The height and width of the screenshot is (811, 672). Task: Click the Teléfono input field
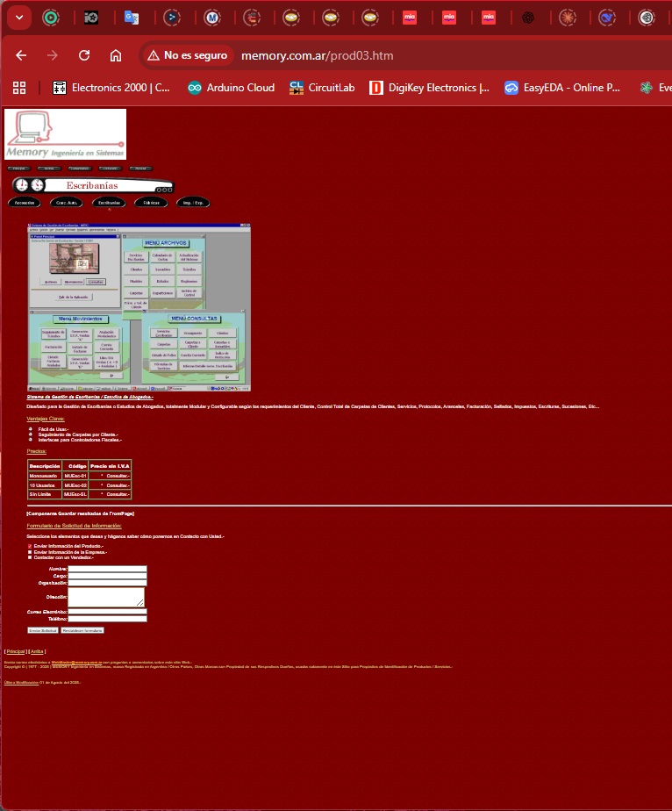click(x=108, y=619)
